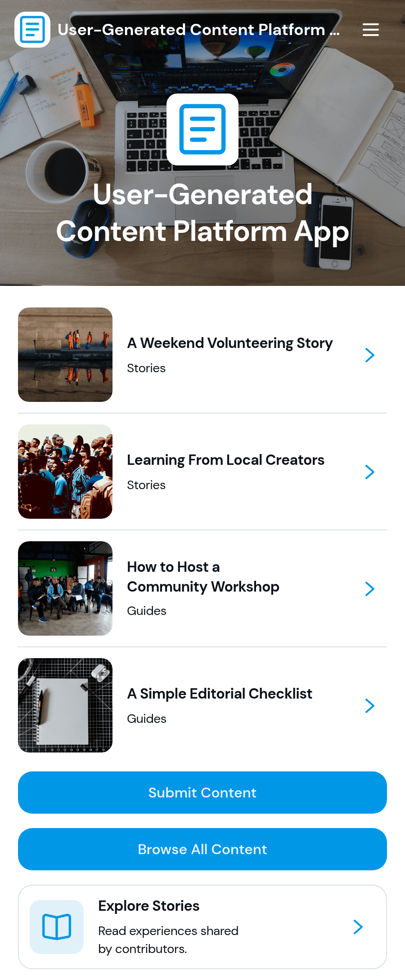
Task: Click the header title 'User-Generated Content Platform'
Action: pos(199,30)
